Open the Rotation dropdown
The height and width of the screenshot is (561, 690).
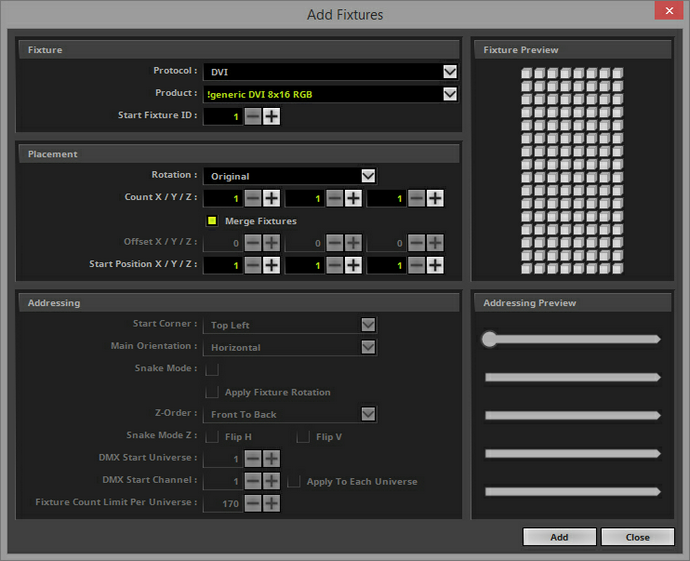pyautogui.click(x=368, y=176)
